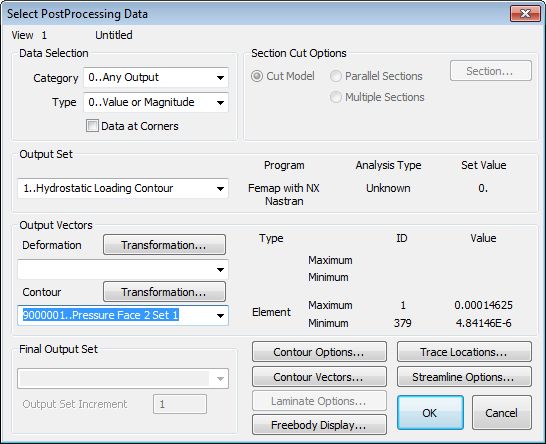Viewport: 546px width, 444px height.
Task: Open Freebody Display settings
Action: click(319, 425)
